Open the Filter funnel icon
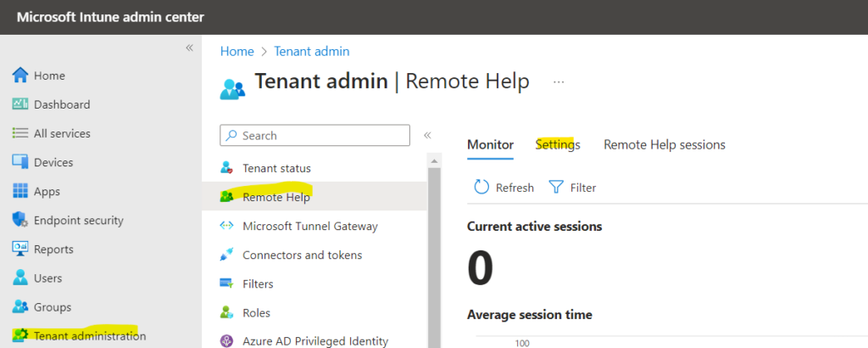868x348 pixels. tap(556, 188)
